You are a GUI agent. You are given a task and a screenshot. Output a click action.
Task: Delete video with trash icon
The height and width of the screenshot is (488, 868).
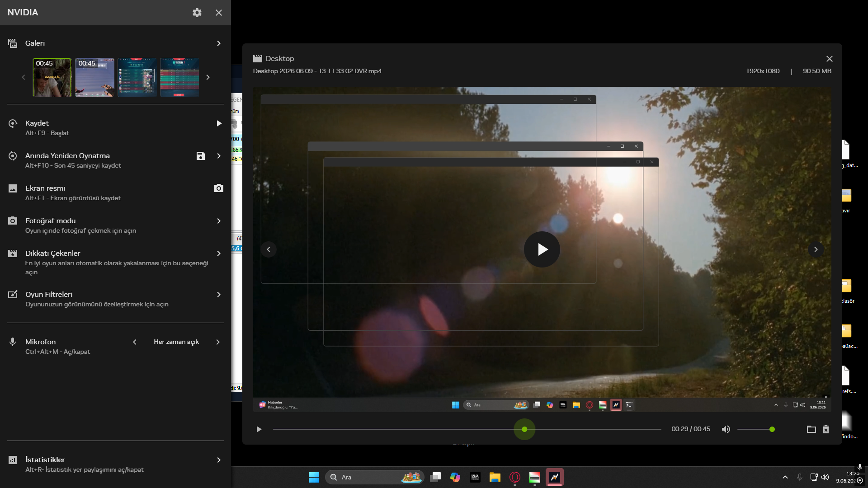pyautogui.click(x=826, y=429)
